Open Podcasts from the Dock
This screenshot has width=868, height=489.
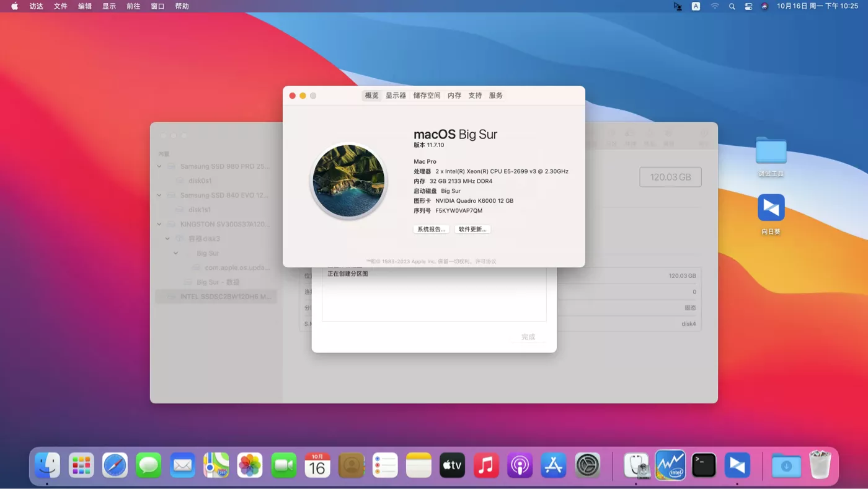point(520,464)
